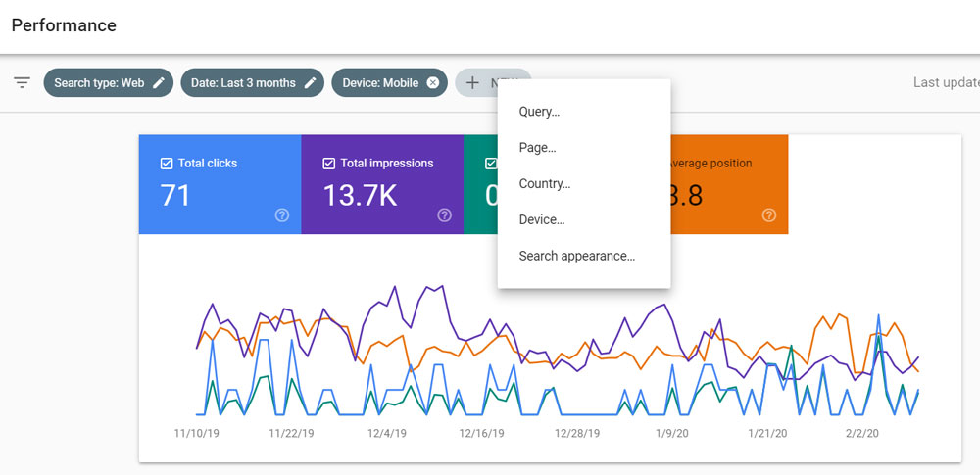Choose Country... from the filter menu

[584, 184]
